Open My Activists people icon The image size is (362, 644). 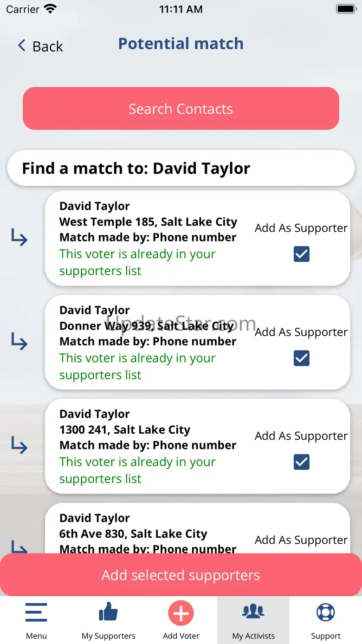[x=253, y=611]
